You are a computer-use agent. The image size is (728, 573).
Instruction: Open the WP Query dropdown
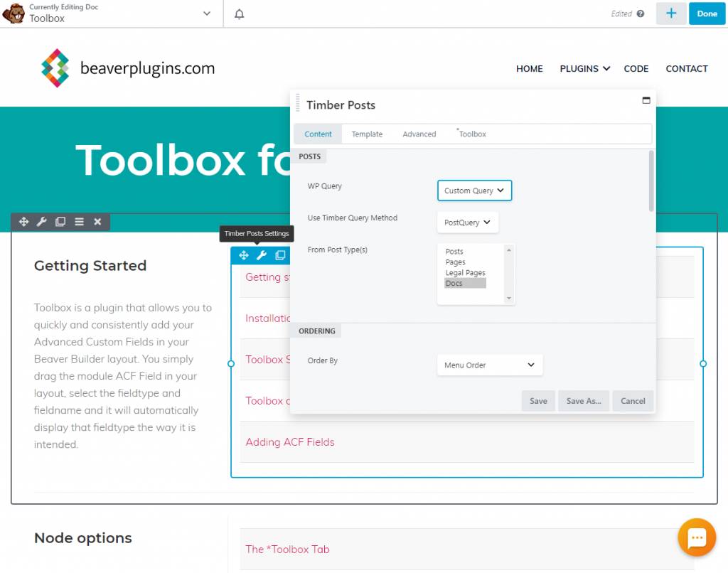[474, 191]
